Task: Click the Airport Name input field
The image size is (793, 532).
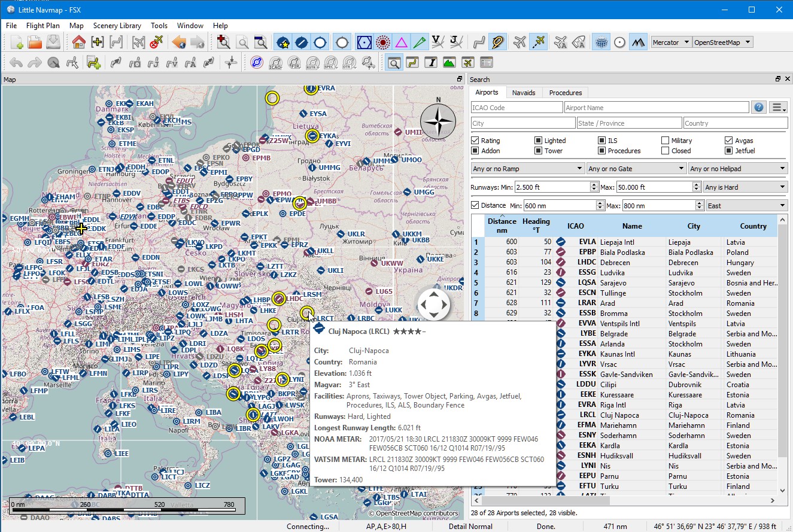Action: pyautogui.click(x=657, y=108)
